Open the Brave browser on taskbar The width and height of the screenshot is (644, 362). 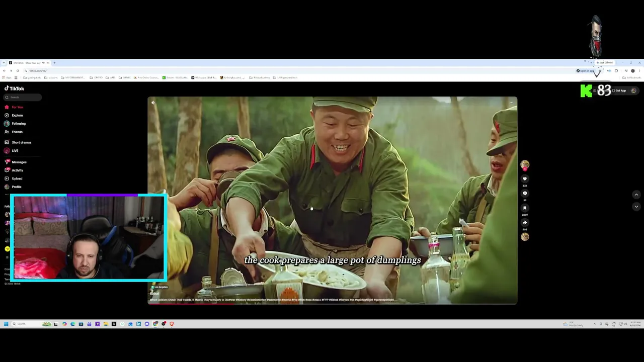pos(172,324)
